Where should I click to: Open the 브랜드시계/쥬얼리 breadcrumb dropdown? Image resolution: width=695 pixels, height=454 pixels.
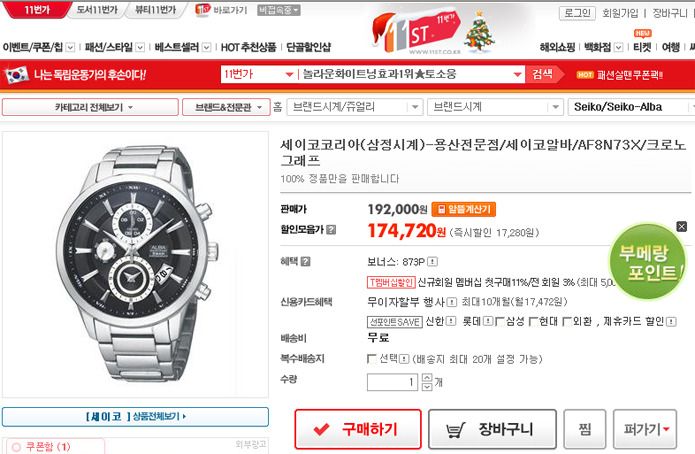pyautogui.click(x=354, y=107)
